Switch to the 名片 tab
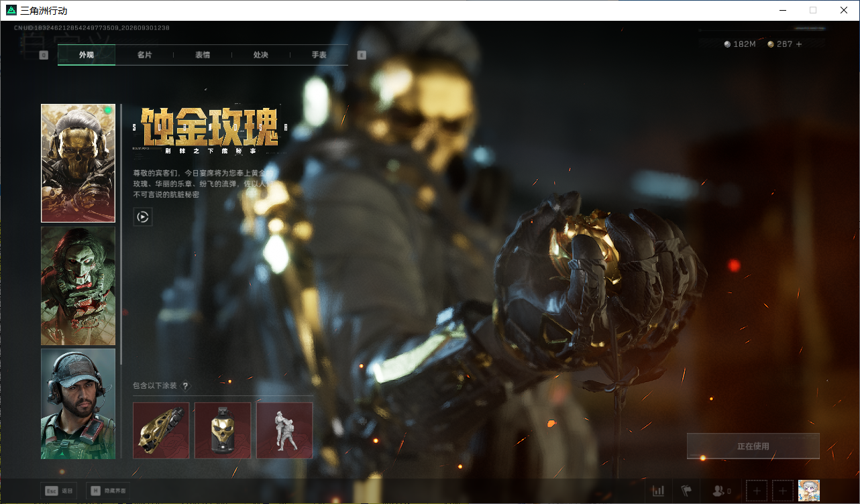Screen dimensions: 860x504 pos(144,55)
